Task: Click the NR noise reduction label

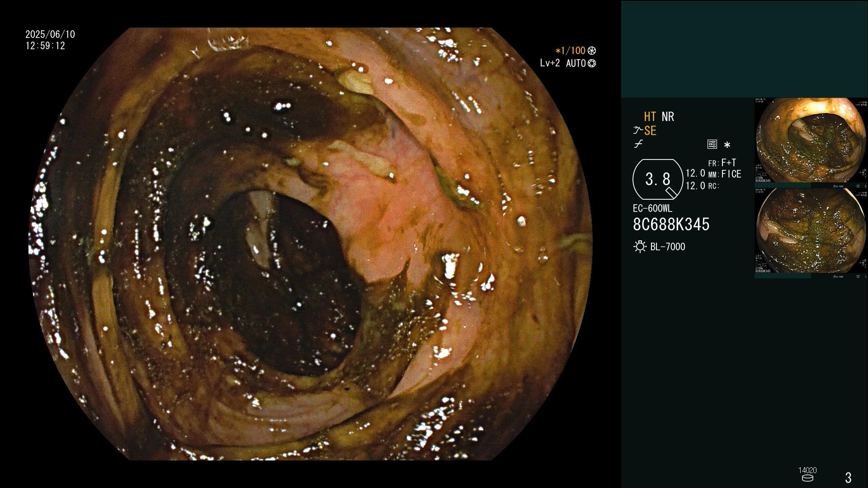Action: 668,117
